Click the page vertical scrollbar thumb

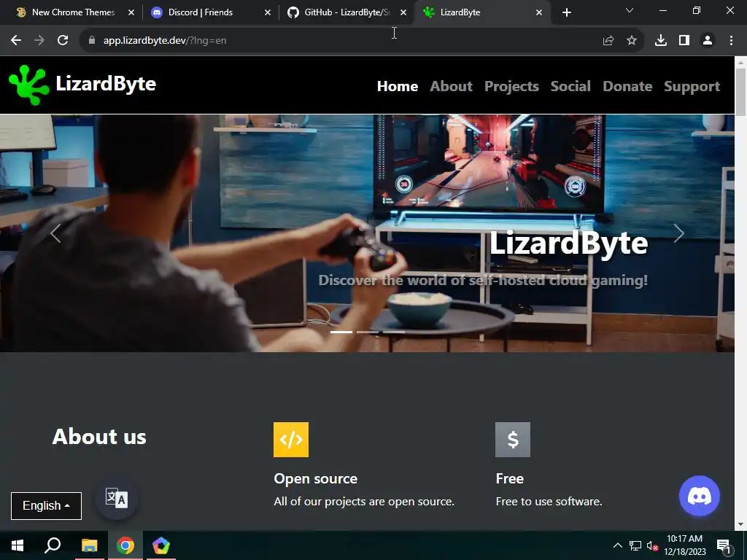point(740,92)
